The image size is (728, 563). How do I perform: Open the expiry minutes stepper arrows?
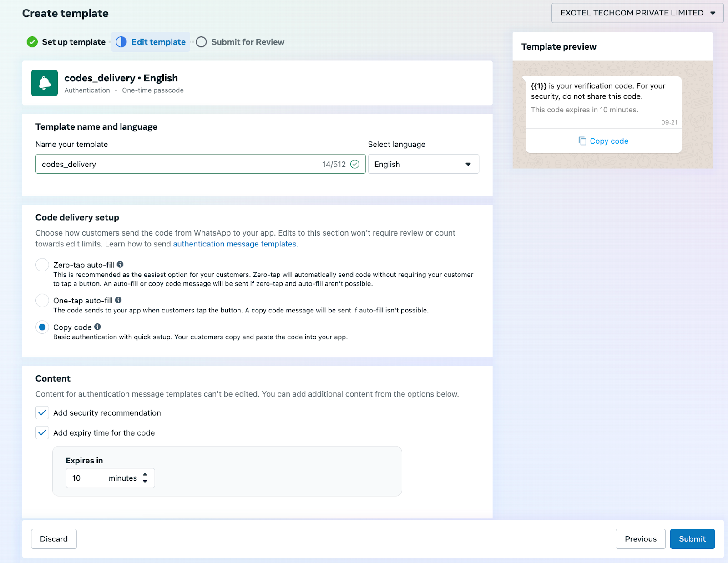tap(145, 478)
